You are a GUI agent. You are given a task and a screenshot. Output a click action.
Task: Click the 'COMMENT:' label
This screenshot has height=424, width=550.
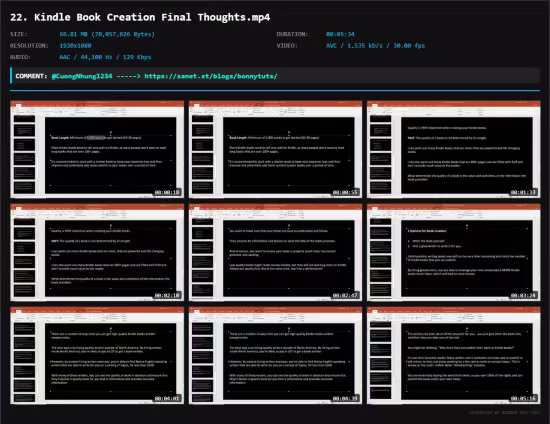[31, 76]
